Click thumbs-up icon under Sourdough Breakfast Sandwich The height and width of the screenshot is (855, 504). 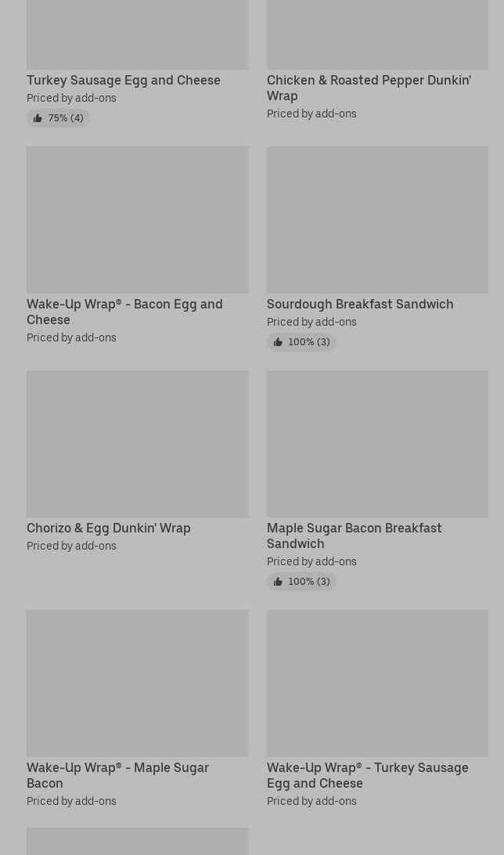tap(278, 342)
